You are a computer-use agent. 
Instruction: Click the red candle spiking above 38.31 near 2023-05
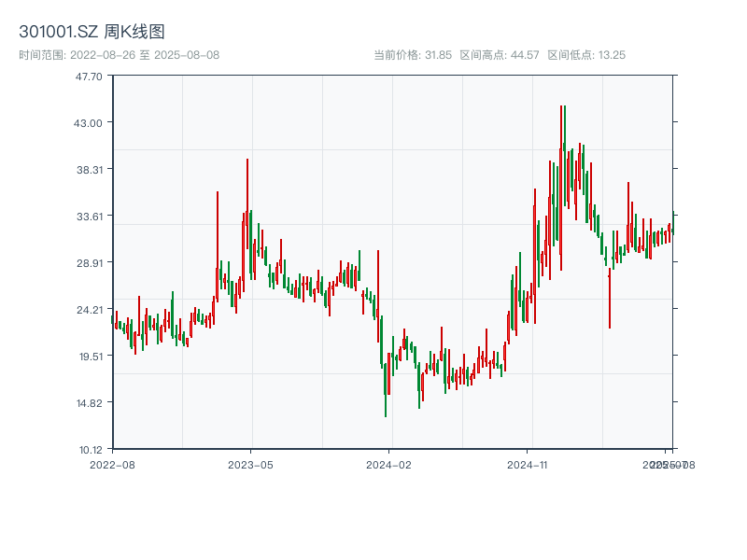click(x=247, y=203)
